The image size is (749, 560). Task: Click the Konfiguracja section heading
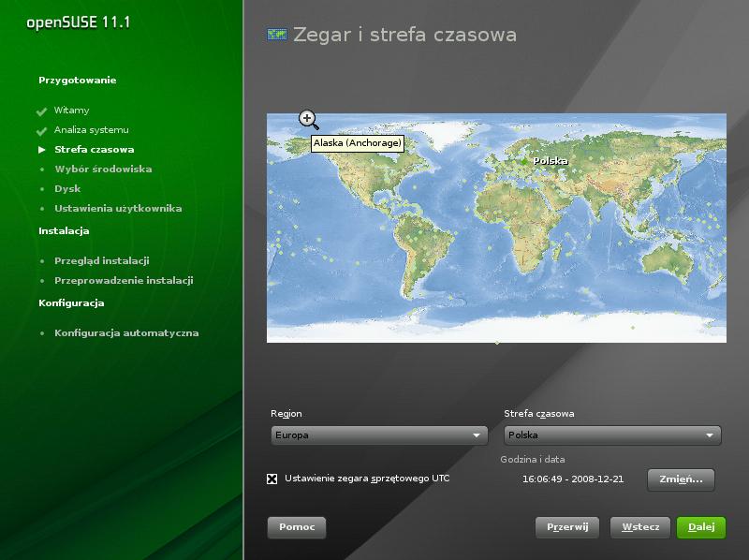pos(71,302)
